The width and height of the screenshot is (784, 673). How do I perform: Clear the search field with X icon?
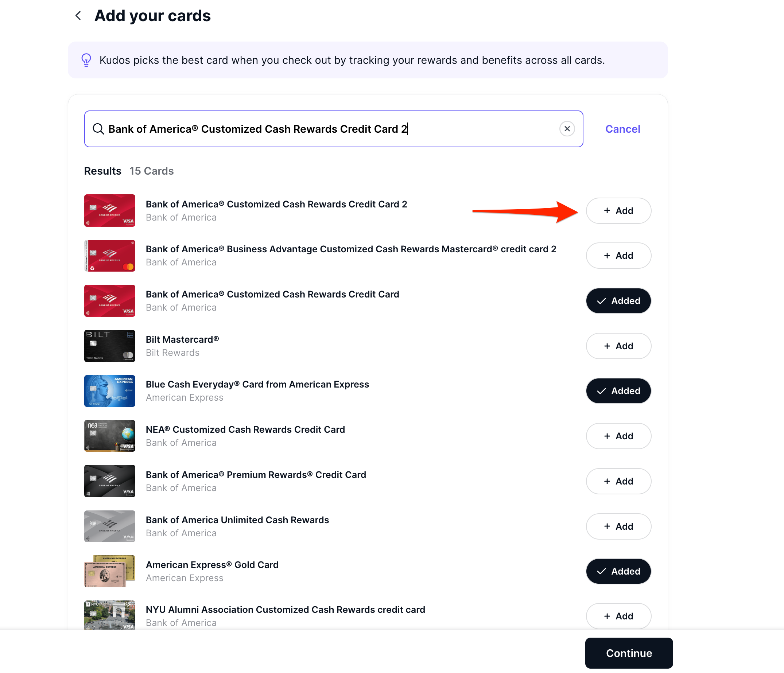coord(567,129)
